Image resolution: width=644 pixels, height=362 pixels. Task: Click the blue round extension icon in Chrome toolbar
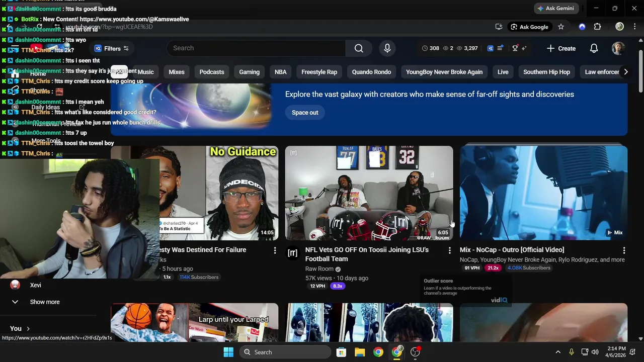(x=582, y=27)
